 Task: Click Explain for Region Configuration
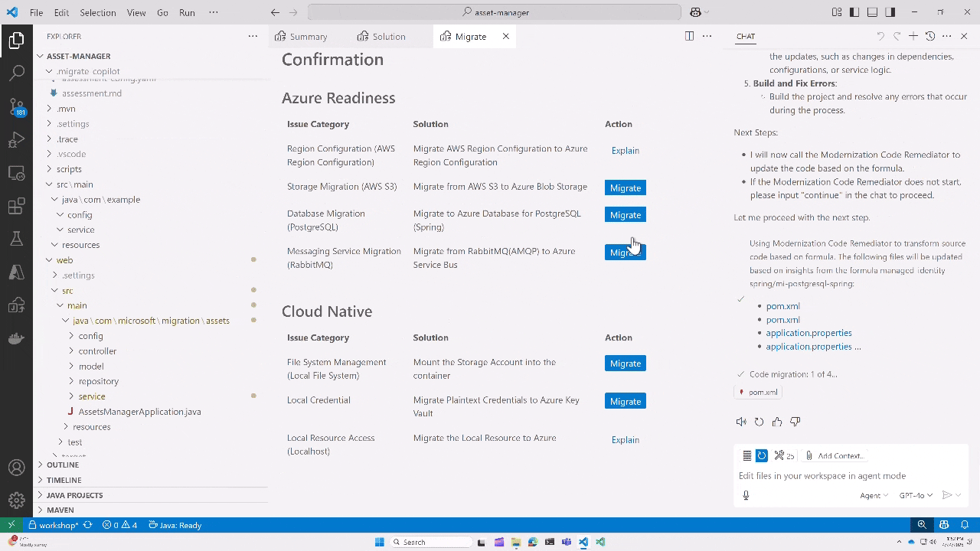[x=625, y=150]
